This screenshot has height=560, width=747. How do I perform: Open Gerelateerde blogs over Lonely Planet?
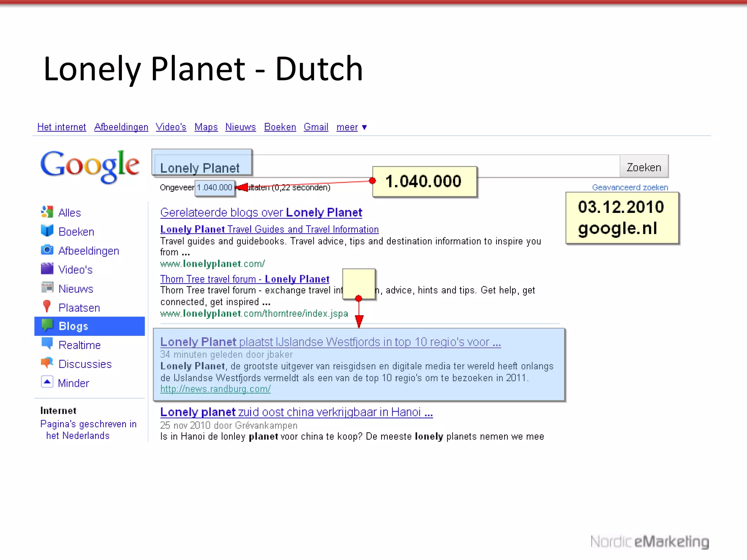pos(261,212)
